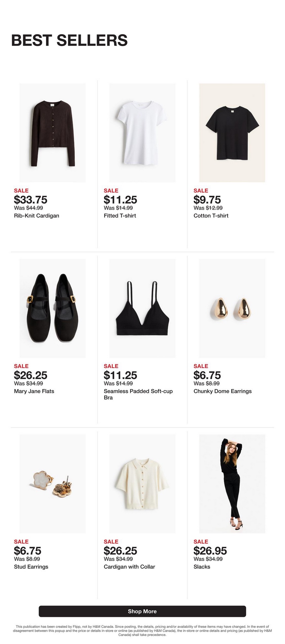Image resolution: width=285 pixels, height=644 pixels.
Task: Click the Rib-Knit Cardigan product name
Action: click(x=36, y=216)
